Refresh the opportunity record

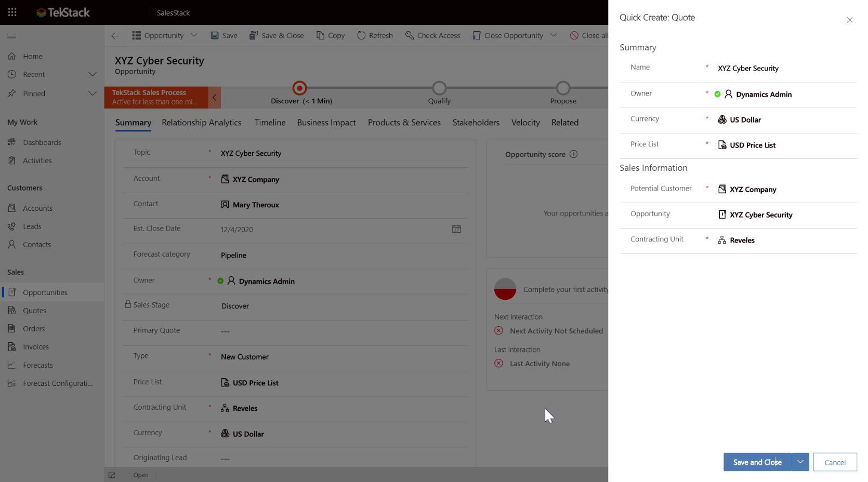coord(375,36)
